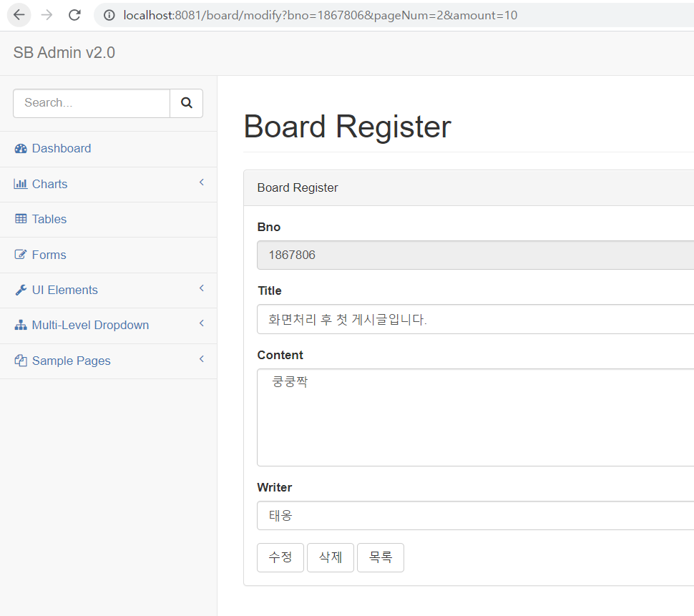Click the "Title" field label
The height and width of the screenshot is (616, 694).
269,290
